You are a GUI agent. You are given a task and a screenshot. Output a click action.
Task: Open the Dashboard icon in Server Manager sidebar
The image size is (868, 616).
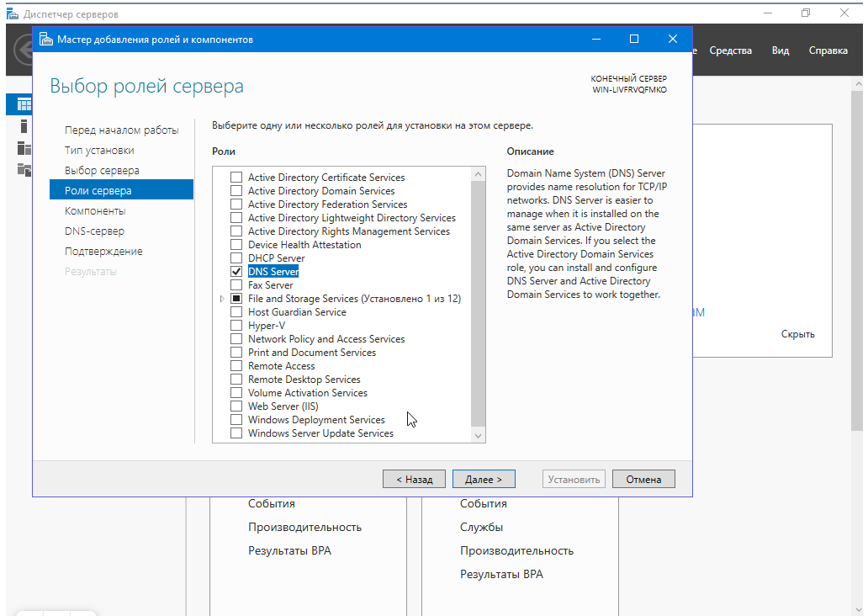pos(24,104)
